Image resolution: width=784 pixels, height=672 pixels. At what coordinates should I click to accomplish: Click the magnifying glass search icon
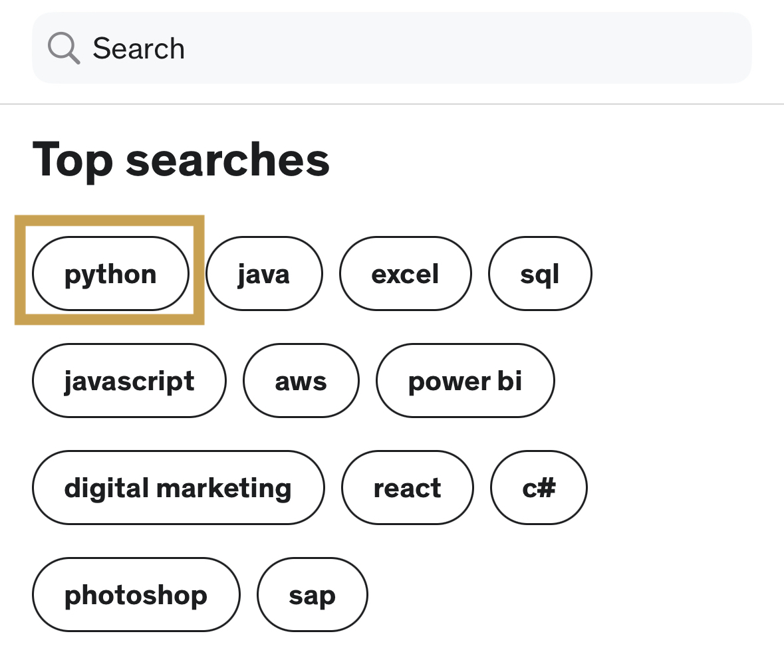(x=64, y=49)
